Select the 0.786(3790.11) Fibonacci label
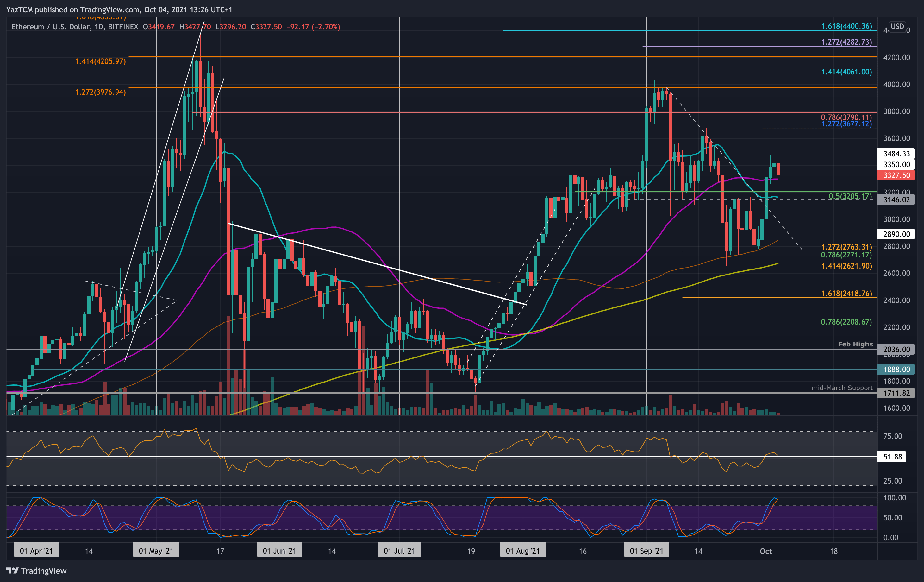 point(846,117)
